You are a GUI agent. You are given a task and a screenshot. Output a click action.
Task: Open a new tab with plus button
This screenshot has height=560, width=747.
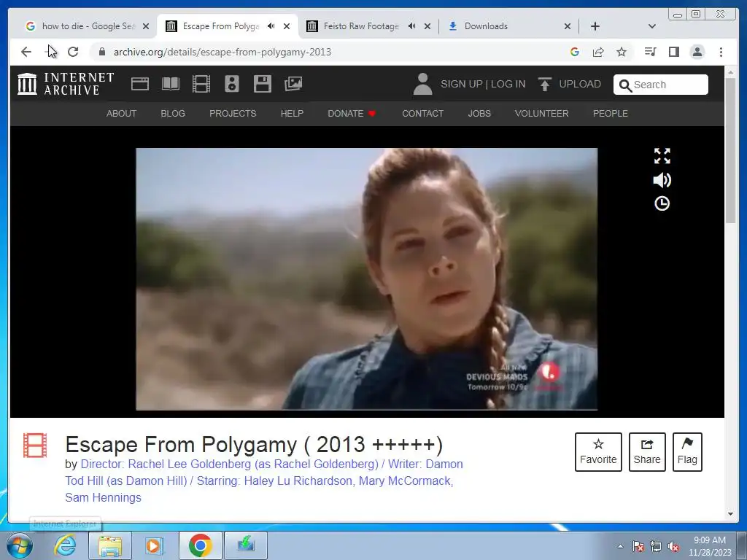click(595, 26)
